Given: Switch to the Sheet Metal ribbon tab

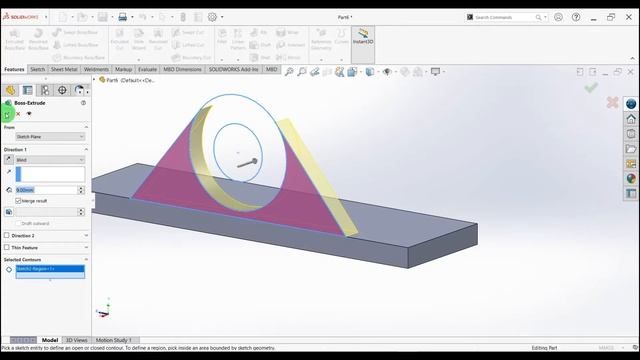Looking at the screenshot, I should 64,69.
